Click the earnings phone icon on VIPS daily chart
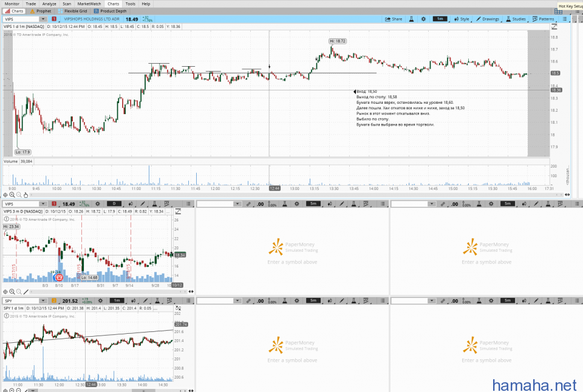The height and width of the screenshot is (392, 583). point(58,277)
